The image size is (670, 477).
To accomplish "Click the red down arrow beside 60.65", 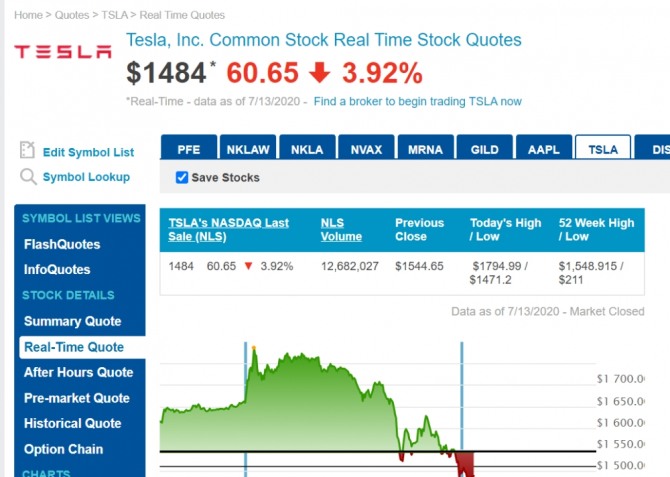I will coord(321,74).
